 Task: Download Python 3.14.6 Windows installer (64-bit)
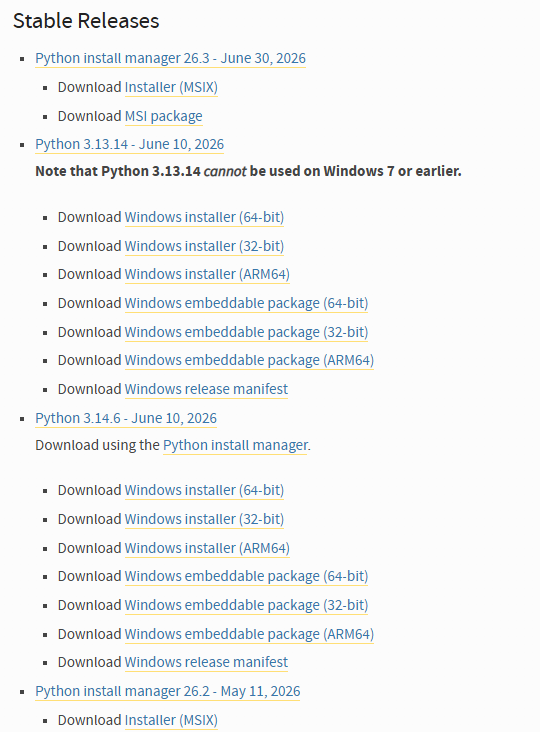pyautogui.click(x=204, y=491)
